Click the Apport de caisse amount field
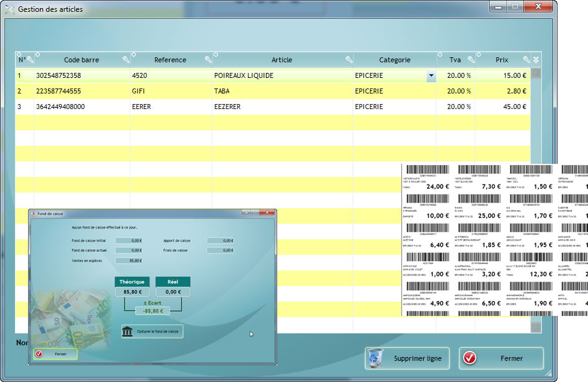588x382 pixels. (x=220, y=240)
